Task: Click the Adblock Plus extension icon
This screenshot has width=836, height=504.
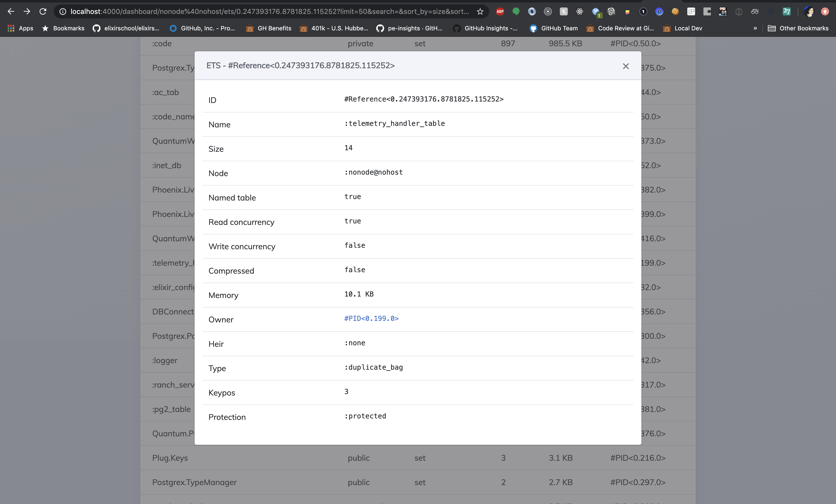Action: (x=500, y=11)
